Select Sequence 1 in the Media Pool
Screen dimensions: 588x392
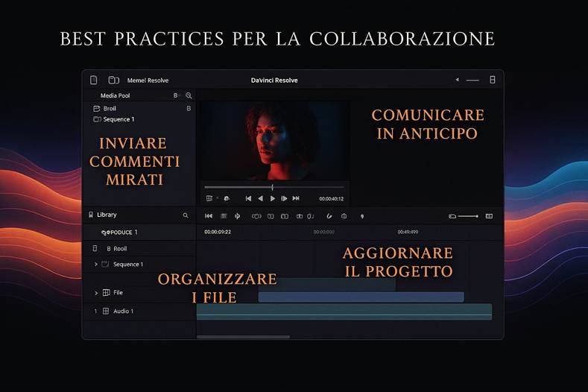[118, 119]
